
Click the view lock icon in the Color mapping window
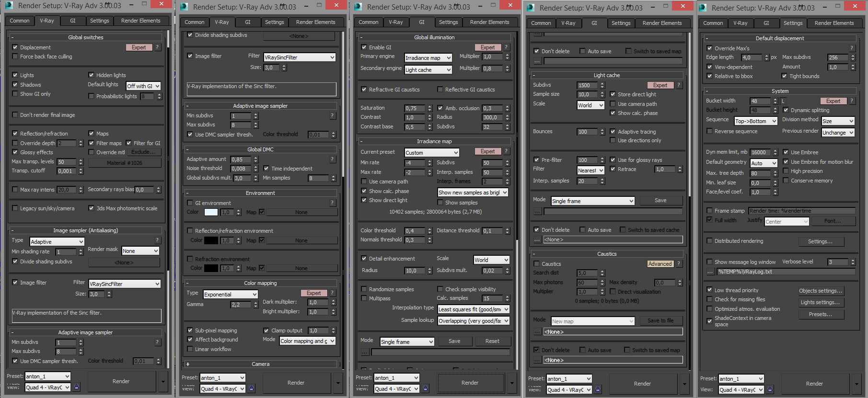(x=252, y=388)
